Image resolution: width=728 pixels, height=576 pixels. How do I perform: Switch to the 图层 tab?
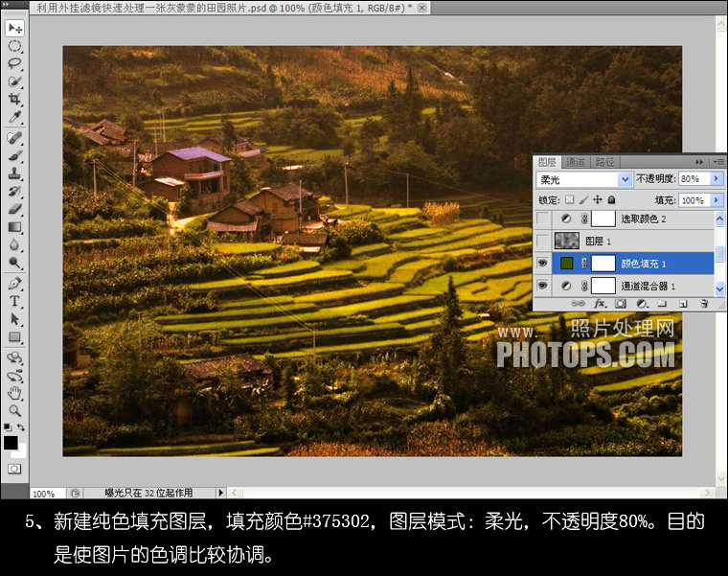click(x=547, y=162)
